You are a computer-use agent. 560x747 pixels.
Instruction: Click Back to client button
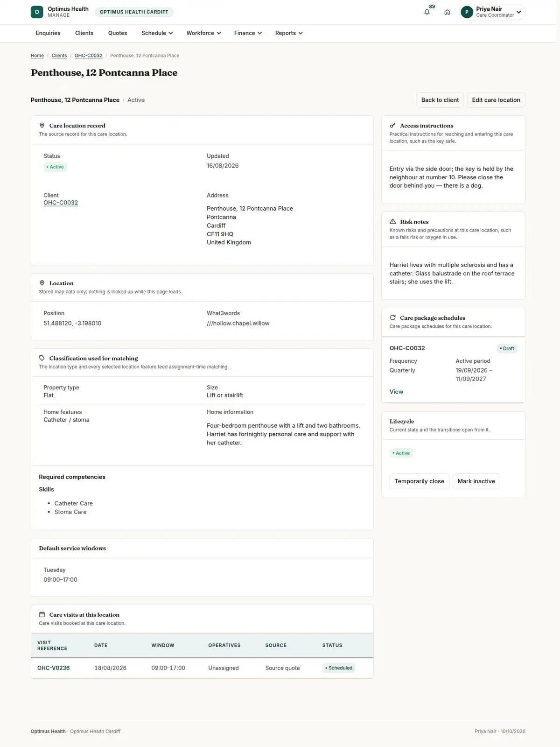point(440,100)
